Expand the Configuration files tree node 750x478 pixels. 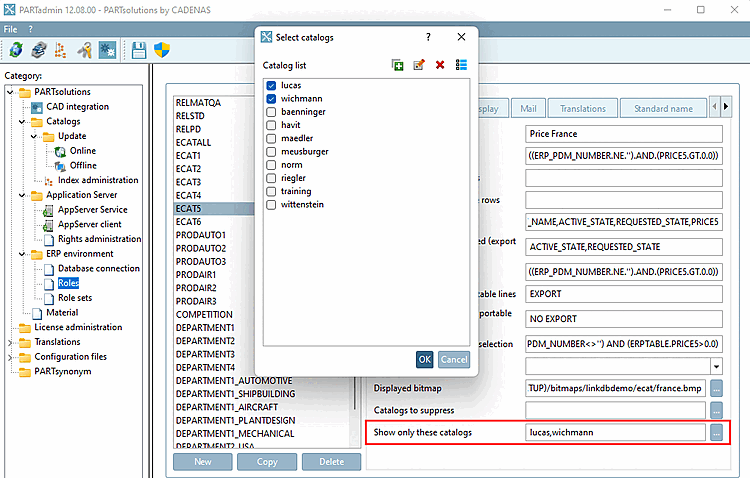pyautogui.click(x=10, y=357)
